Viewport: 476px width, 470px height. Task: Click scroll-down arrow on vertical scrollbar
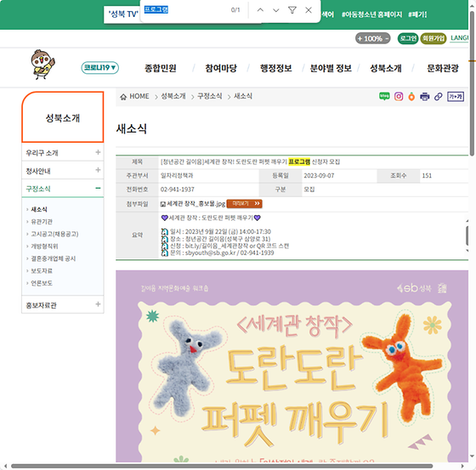(x=473, y=456)
